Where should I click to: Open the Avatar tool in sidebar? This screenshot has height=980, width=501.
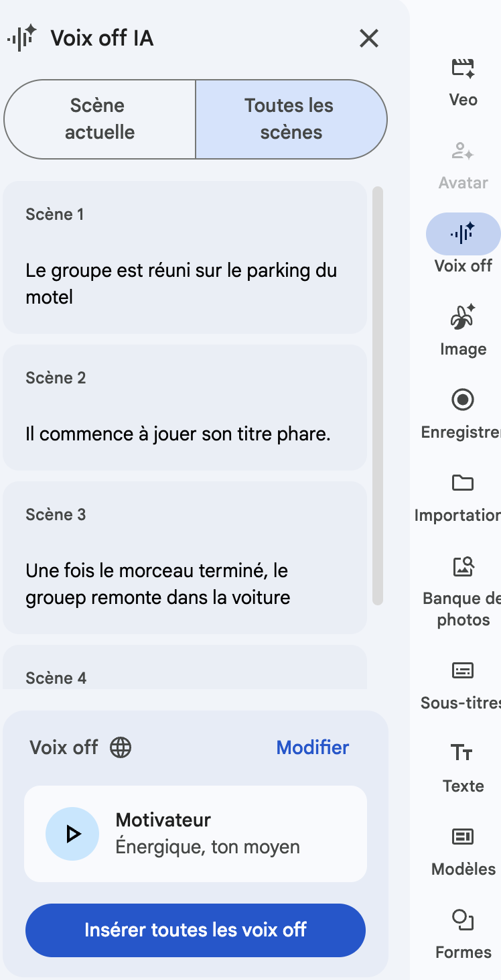[x=463, y=152]
